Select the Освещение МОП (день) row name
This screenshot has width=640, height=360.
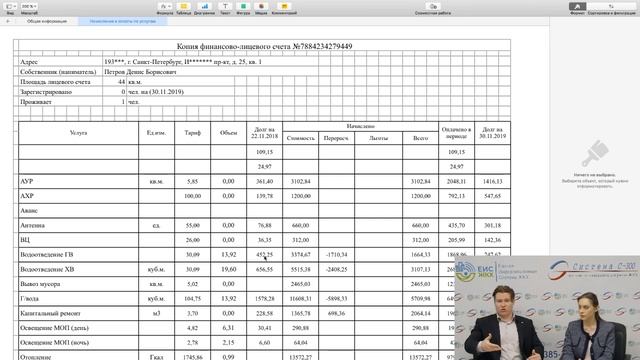pyautogui.click(x=78, y=328)
